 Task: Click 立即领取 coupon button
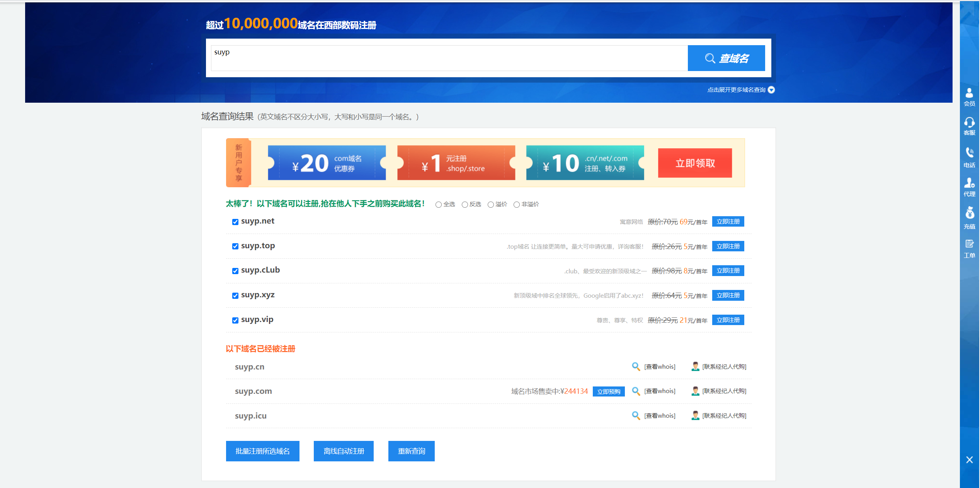pos(695,163)
